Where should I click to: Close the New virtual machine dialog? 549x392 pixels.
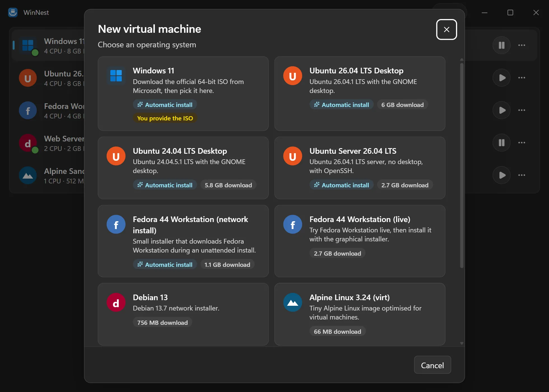click(x=446, y=29)
